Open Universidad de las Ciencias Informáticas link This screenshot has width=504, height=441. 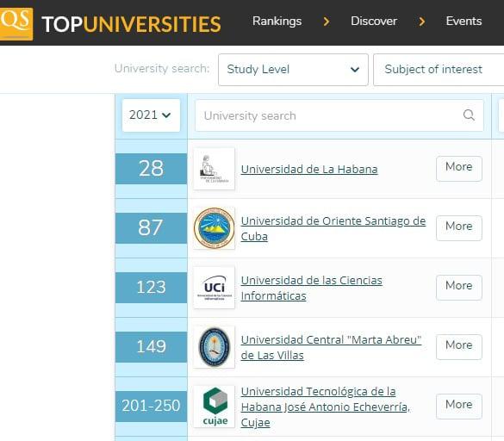coord(312,288)
